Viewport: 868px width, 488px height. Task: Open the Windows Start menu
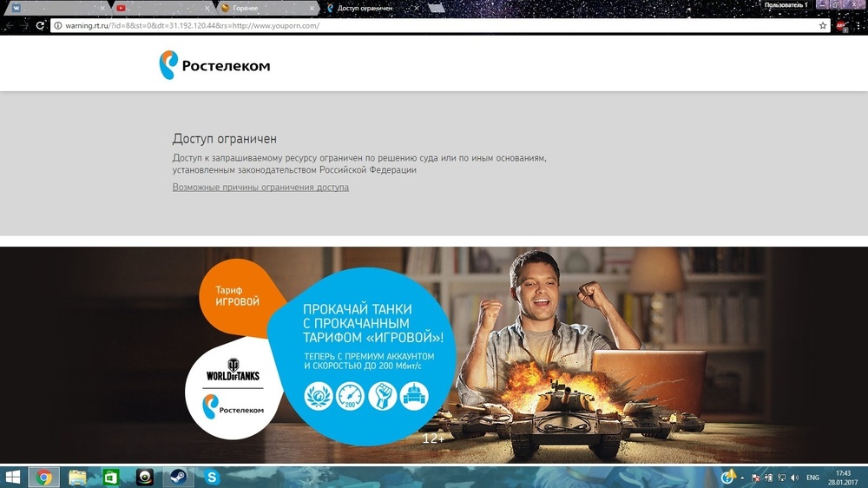(x=12, y=477)
